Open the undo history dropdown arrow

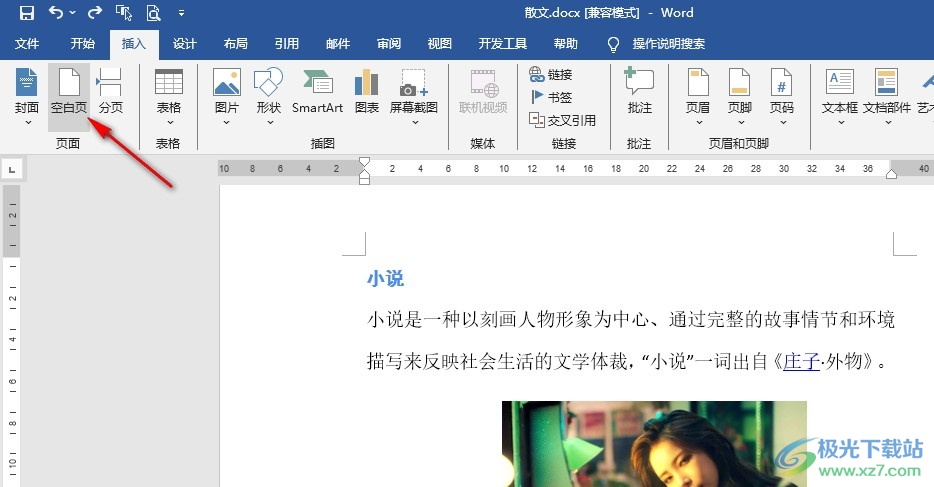coord(73,13)
